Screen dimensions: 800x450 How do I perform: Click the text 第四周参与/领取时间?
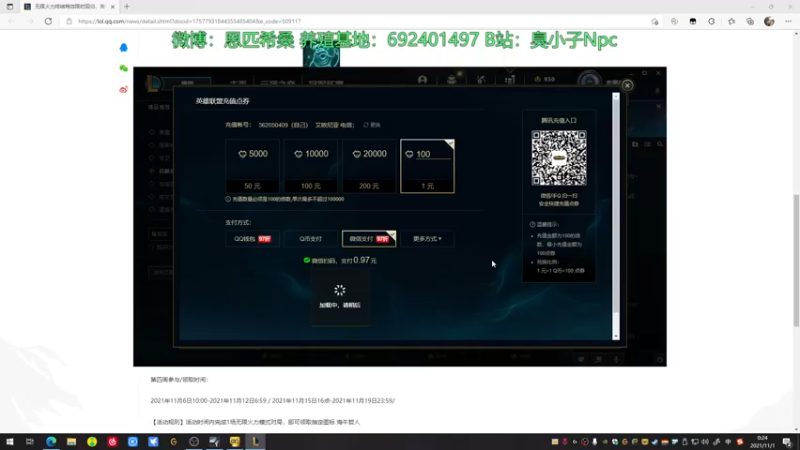[179, 380]
